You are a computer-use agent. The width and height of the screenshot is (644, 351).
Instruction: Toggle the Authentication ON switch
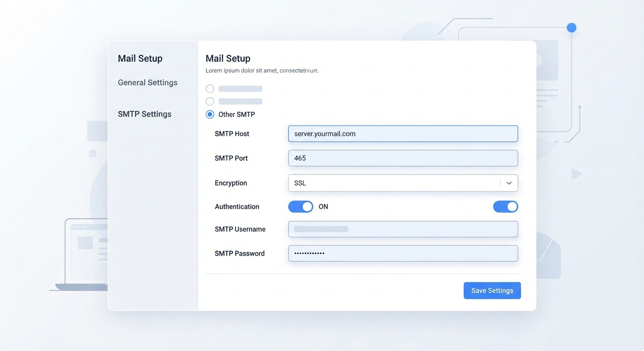pos(301,207)
